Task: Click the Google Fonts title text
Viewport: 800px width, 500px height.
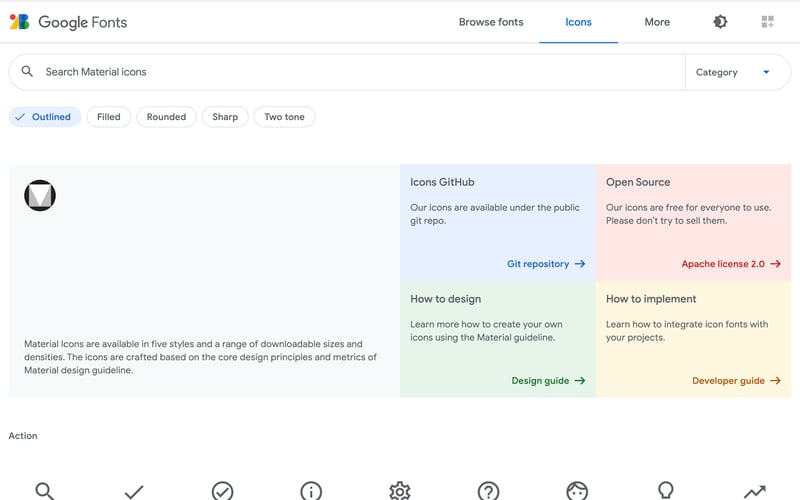Action: (83, 22)
